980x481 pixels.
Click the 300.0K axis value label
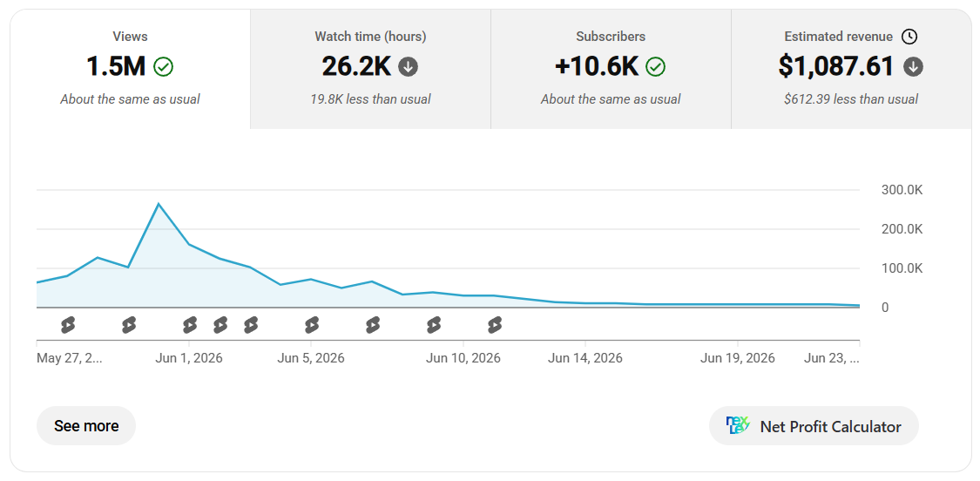902,189
